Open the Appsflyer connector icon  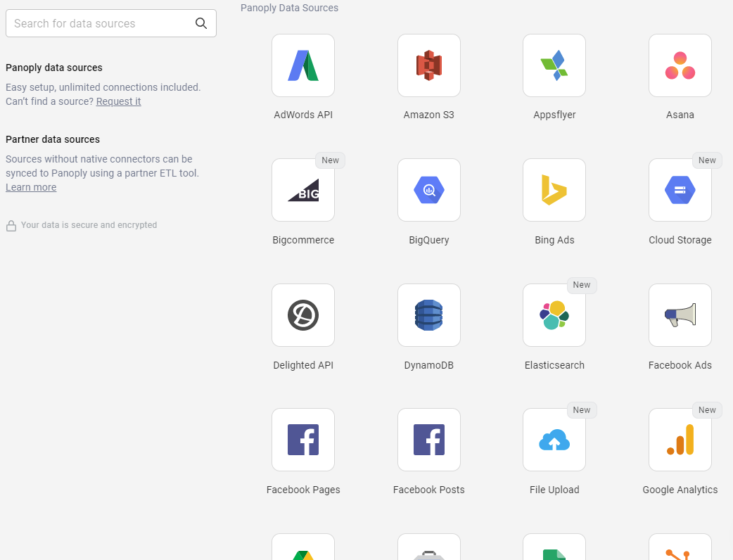pyautogui.click(x=554, y=65)
